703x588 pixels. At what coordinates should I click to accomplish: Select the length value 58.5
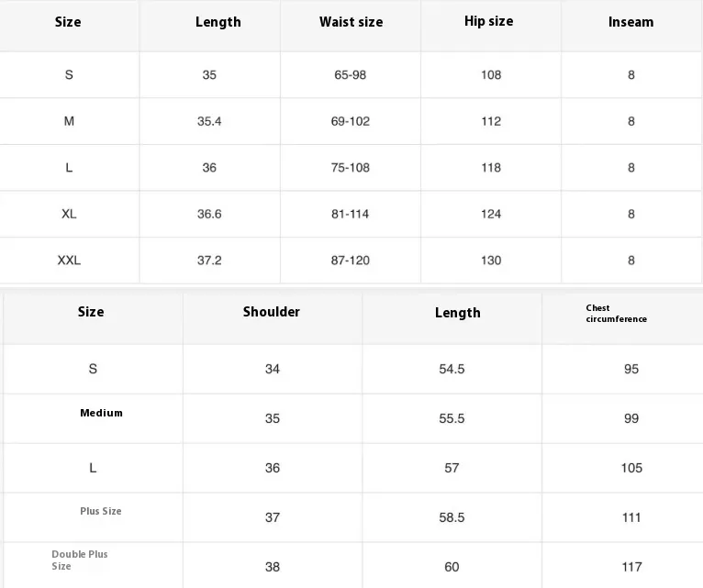(452, 517)
